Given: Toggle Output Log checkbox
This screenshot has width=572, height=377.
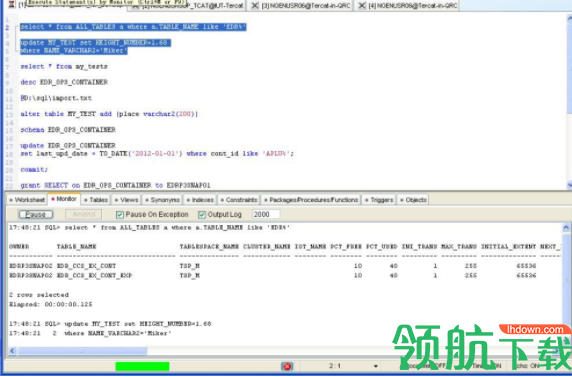Looking at the screenshot, I should [x=202, y=215].
